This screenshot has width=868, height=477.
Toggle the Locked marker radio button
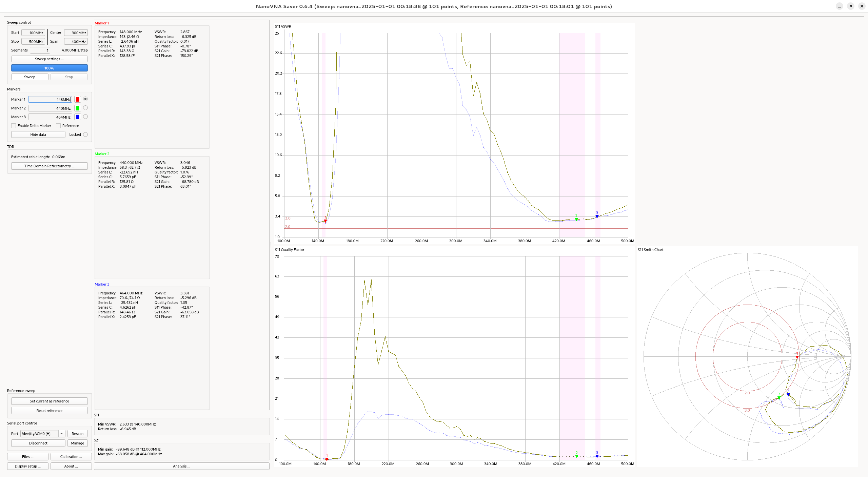click(85, 134)
